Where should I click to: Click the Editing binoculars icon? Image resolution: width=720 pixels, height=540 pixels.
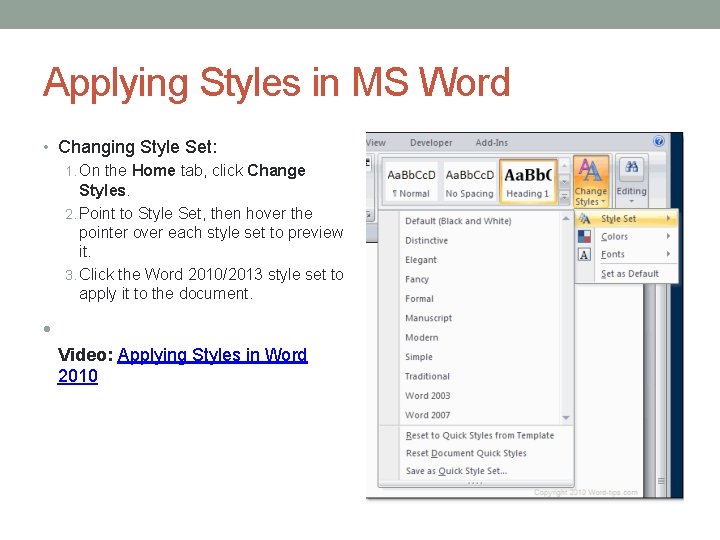631,167
